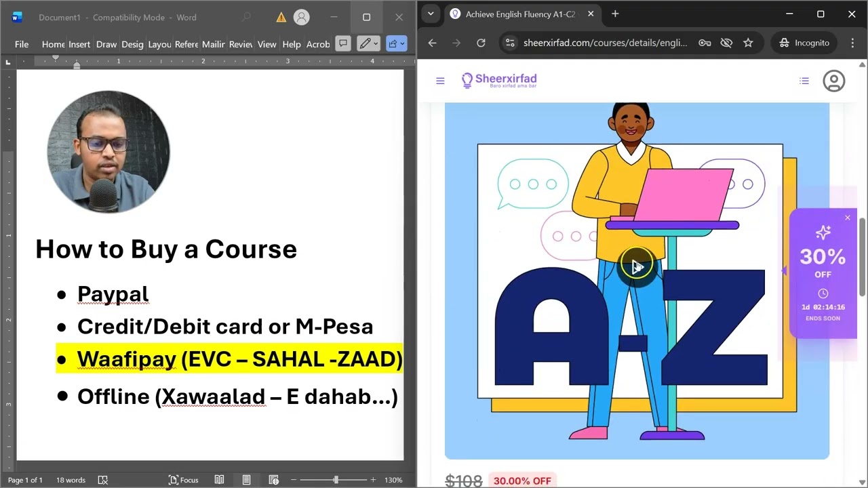Close the 30% OFF promo popup
868x488 pixels.
click(847, 218)
